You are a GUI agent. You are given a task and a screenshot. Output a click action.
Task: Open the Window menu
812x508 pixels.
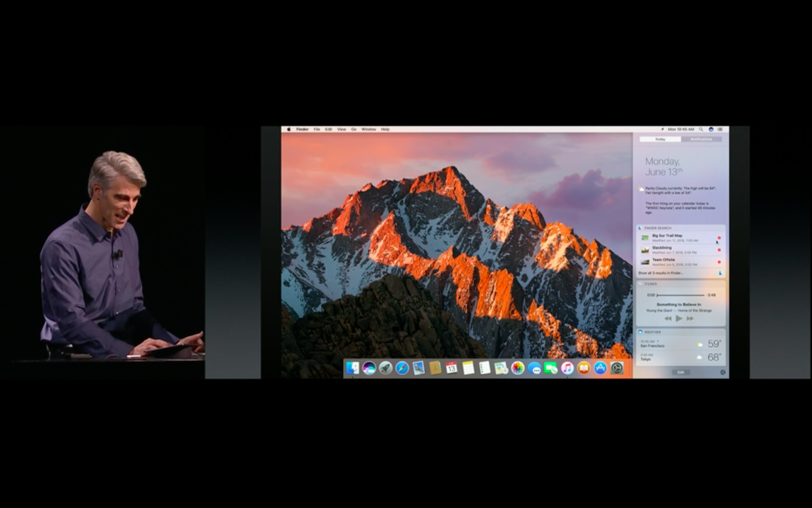369,129
